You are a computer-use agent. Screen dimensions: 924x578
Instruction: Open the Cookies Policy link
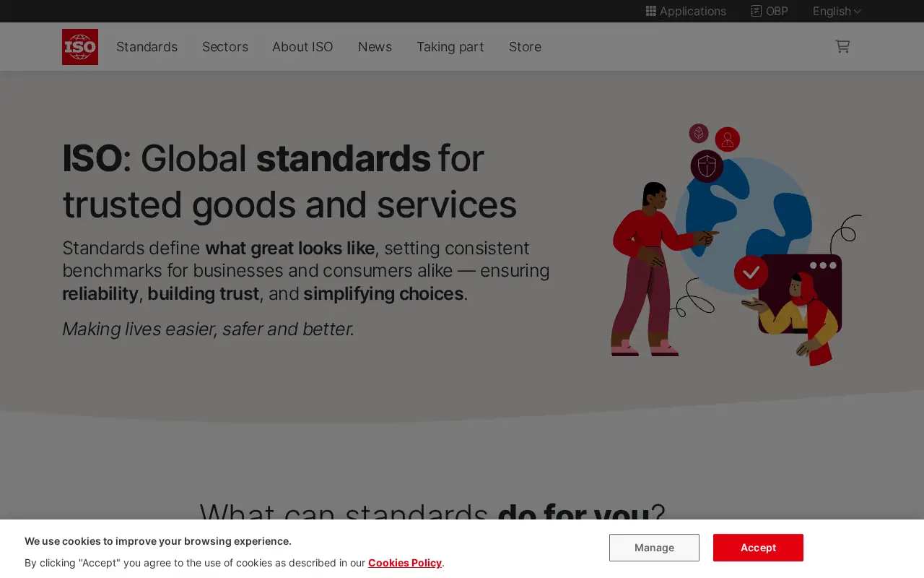(x=405, y=563)
